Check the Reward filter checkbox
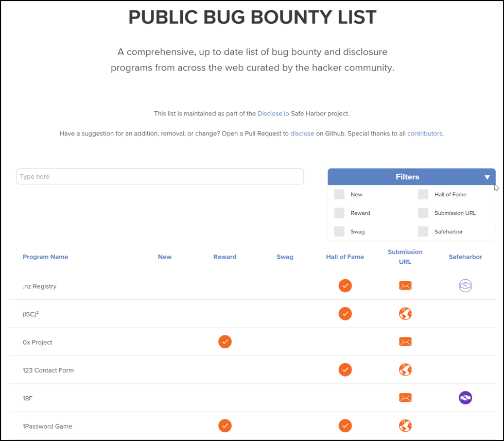 coord(339,213)
